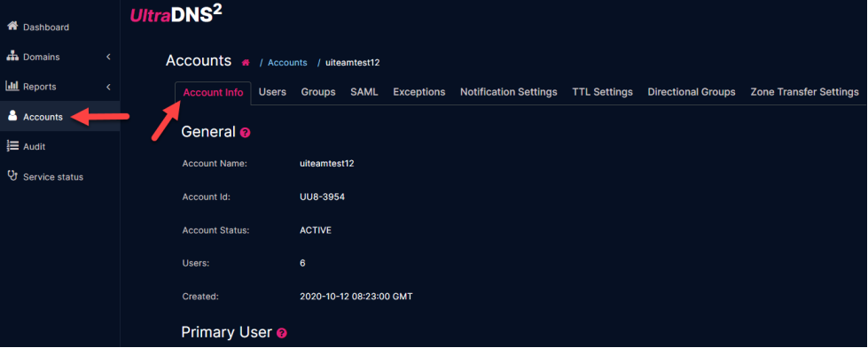
Task: Open the help icon beside General
Action: [246, 133]
